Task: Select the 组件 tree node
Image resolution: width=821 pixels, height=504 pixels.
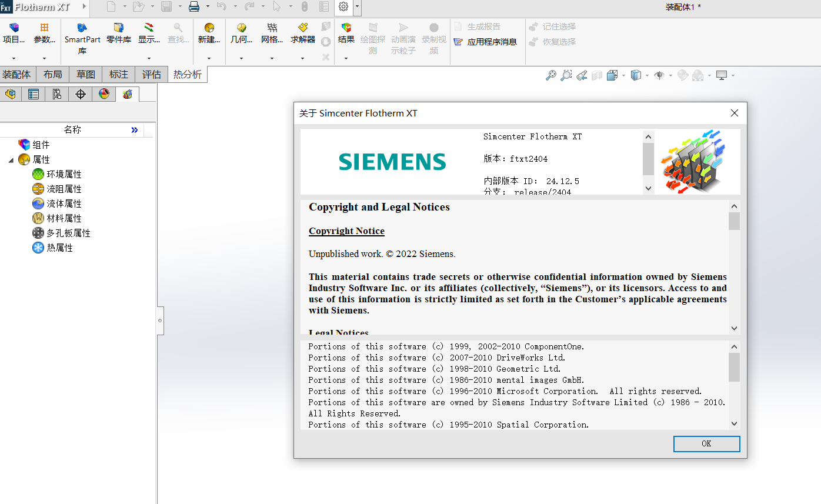Action: coord(41,145)
